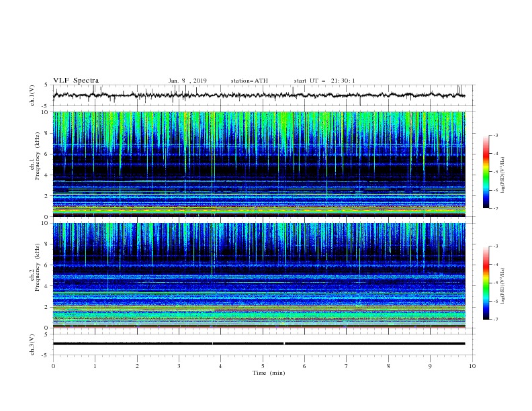Click the upper color bar '-3' label
The height and width of the screenshot is (411, 532).
496,135
